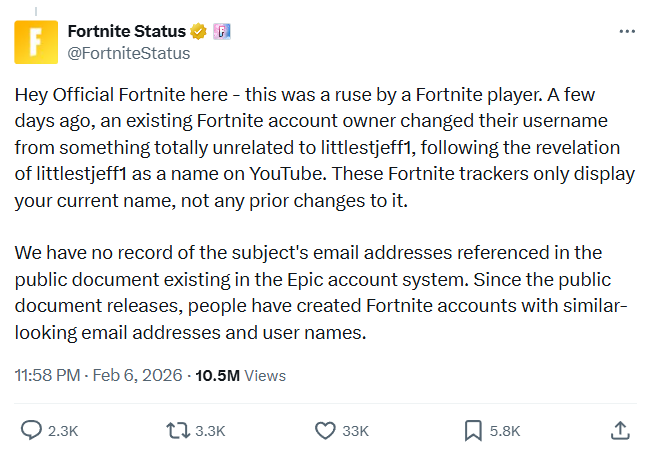The width and height of the screenshot is (653, 452).
Task: Click the repost arrows icon
Action: point(176,430)
